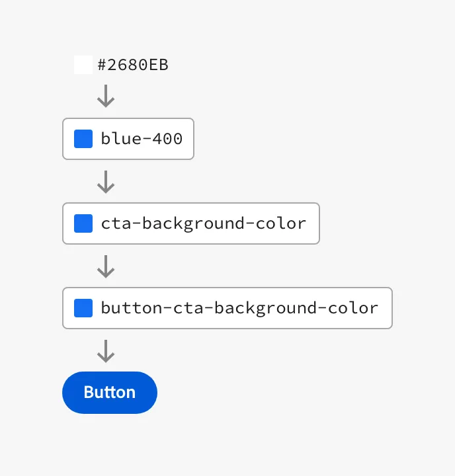The image size is (455, 476).
Task: Click the cta-background-color text label
Action: pyautogui.click(x=204, y=223)
